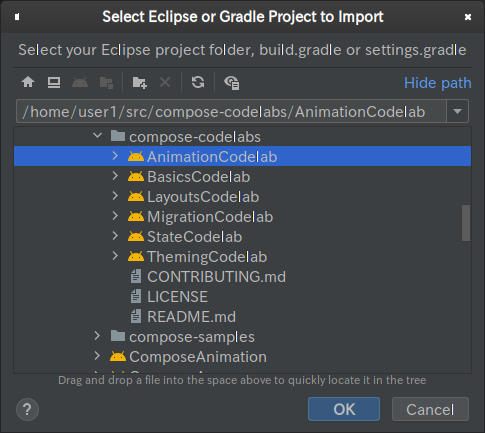Toggle show hidden files icon

point(232,83)
